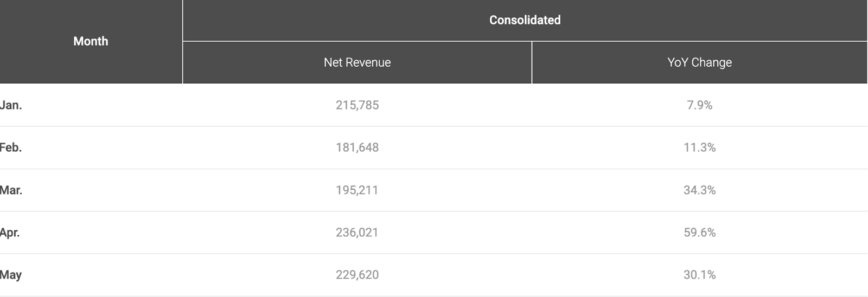Click the 30.1% YoY change value
This screenshot has width=868, height=297.
pyautogui.click(x=699, y=275)
